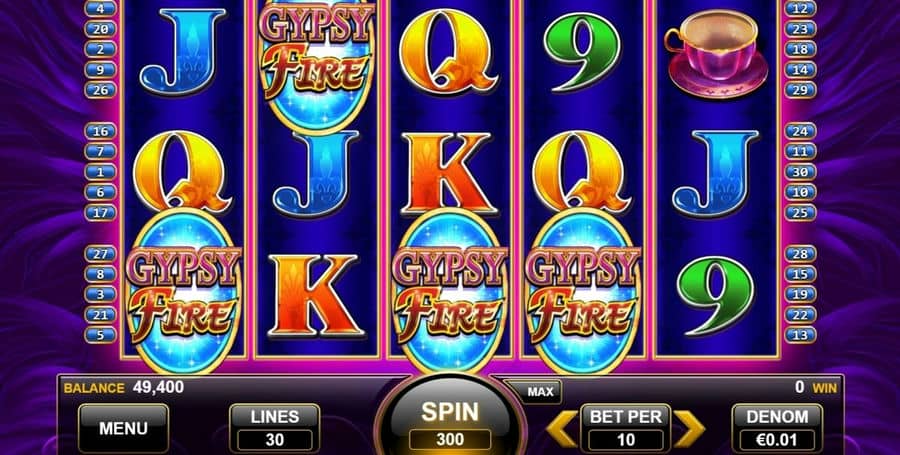Click the blue J on reel five

tap(715, 174)
